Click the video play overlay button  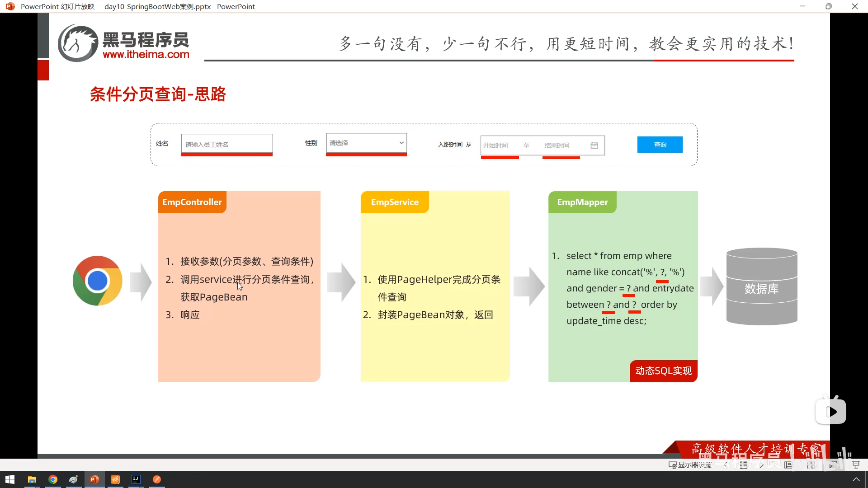pos(831,411)
